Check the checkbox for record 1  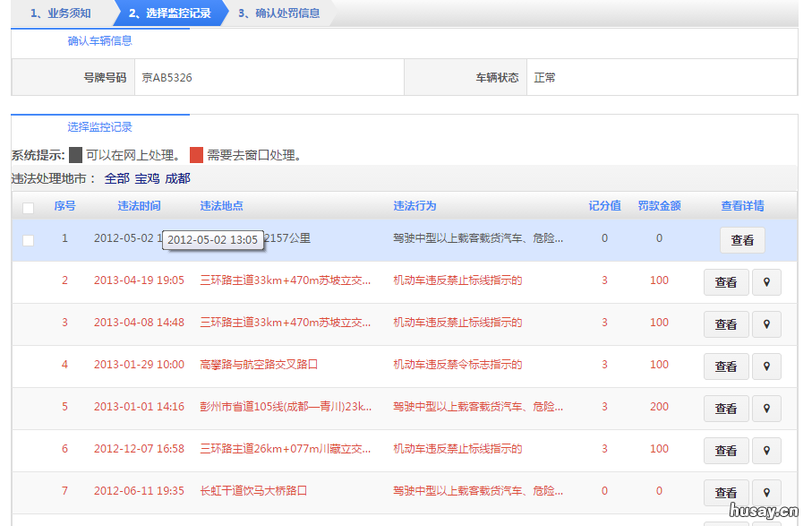click(28, 240)
